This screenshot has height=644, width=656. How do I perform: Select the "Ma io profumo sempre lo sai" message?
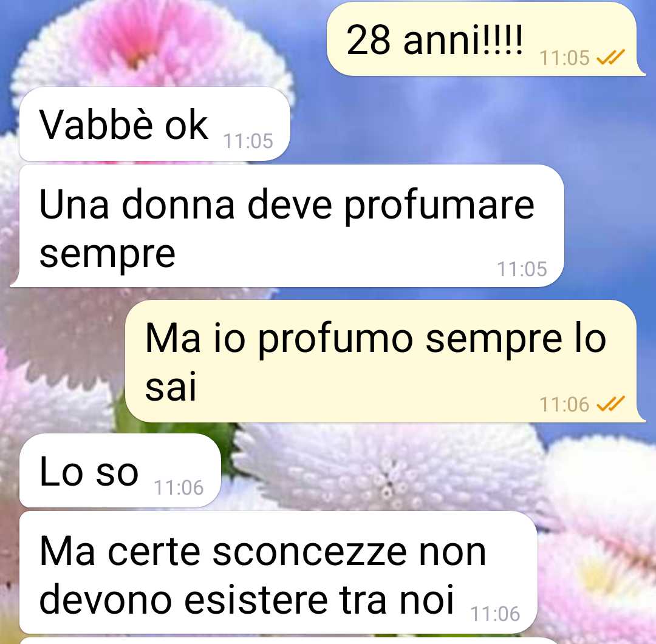tap(385, 361)
